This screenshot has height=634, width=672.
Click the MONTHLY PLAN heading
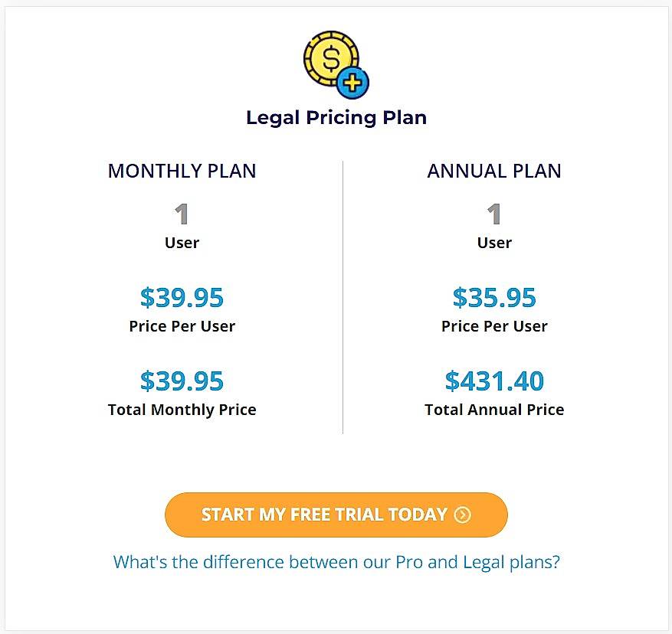[x=182, y=171]
